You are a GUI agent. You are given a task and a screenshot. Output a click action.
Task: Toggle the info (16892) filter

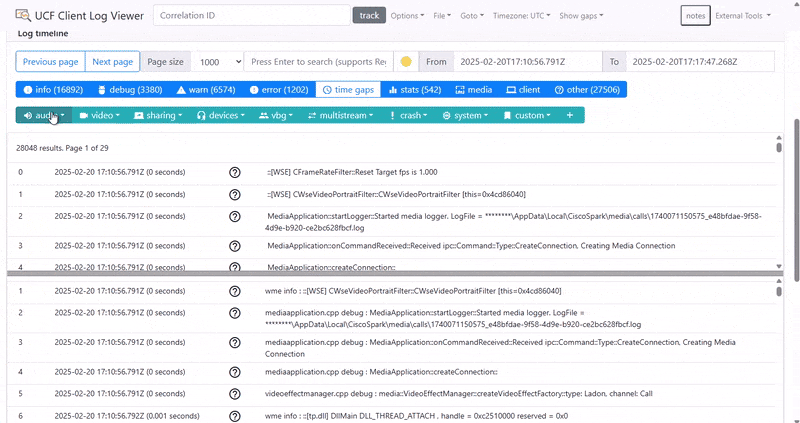(53, 90)
